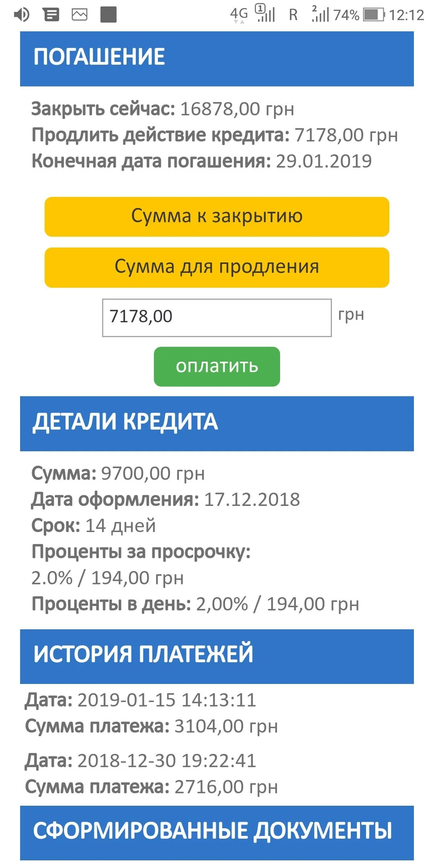Tap the clock showing 12:12
Screen dimensions: 434x868
tap(406, 15)
